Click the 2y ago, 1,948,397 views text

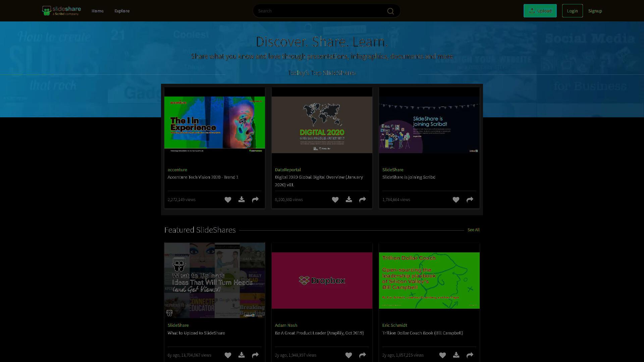296,355
